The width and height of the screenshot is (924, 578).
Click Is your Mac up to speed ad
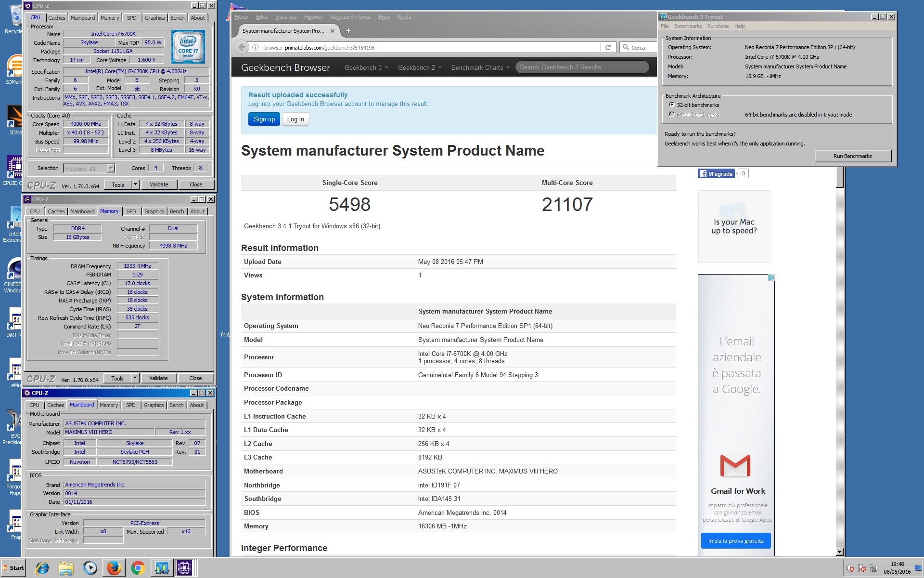click(x=734, y=226)
